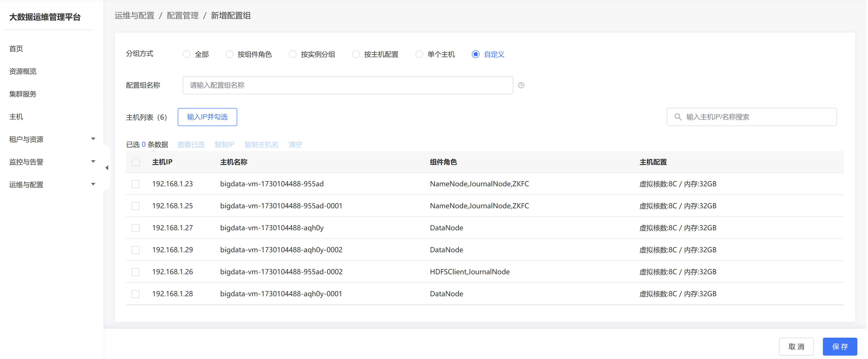
Task: Click hostname bigdata-vm-1730104488-955ad-0002
Action: pos(282,272)
